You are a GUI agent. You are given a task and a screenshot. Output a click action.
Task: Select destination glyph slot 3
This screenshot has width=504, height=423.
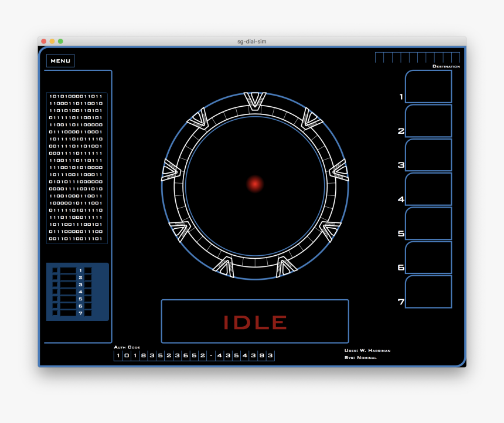click(428, 155)
